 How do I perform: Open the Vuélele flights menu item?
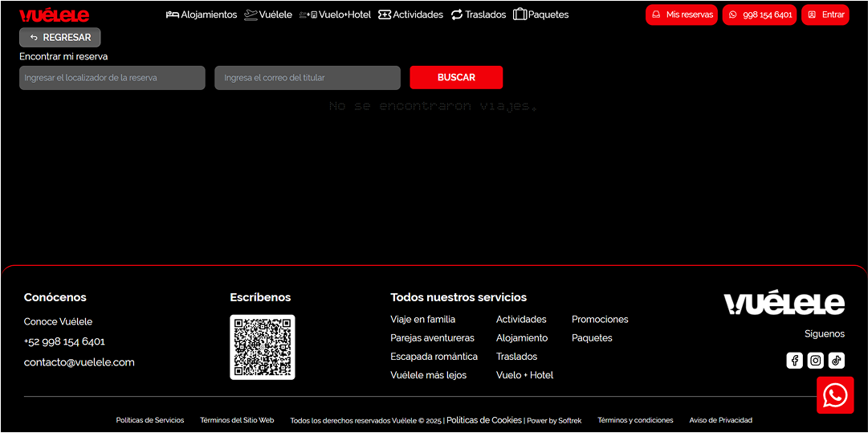pos(268,15)
